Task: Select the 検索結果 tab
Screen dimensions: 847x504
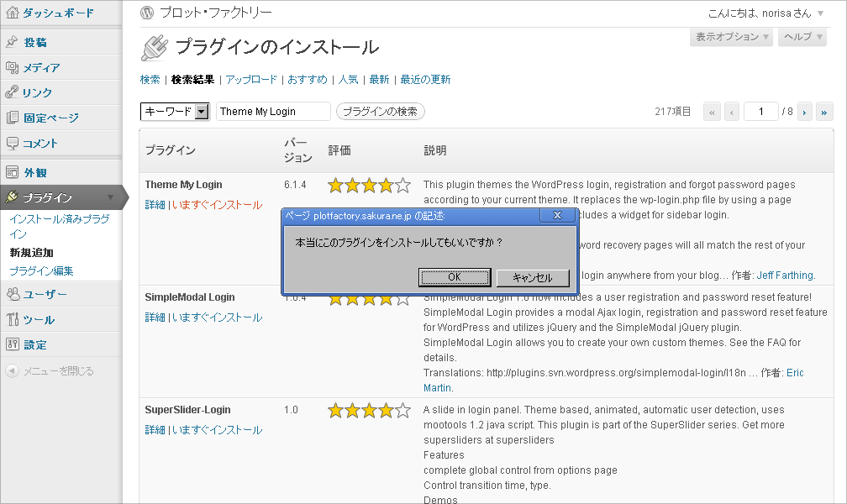Action: (x=193, y=80)
